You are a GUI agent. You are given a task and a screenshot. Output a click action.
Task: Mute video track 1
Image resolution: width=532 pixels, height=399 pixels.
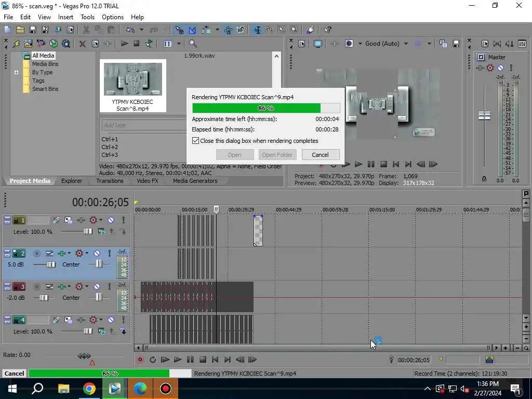[111, 220]
